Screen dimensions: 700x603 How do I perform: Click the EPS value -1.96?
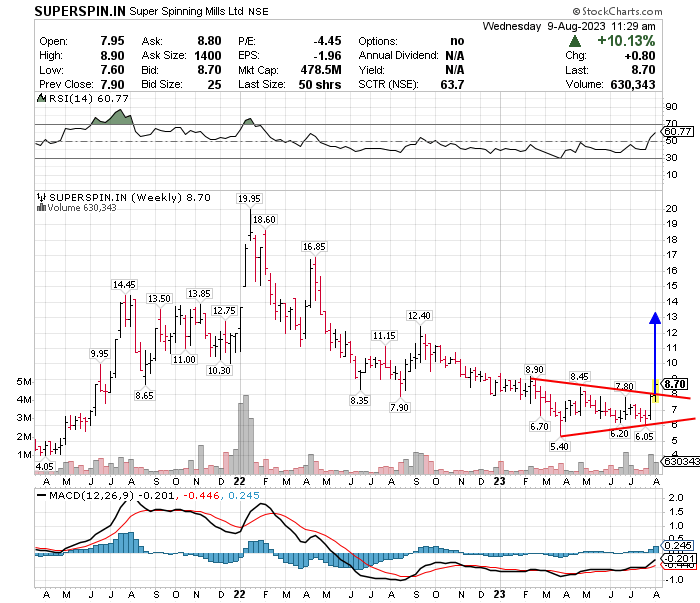(327, 56)
